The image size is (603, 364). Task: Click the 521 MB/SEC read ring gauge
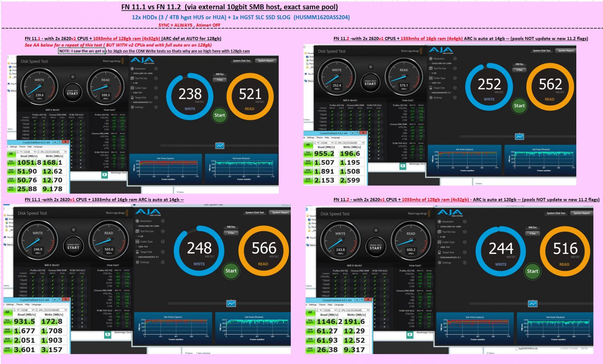250,96
